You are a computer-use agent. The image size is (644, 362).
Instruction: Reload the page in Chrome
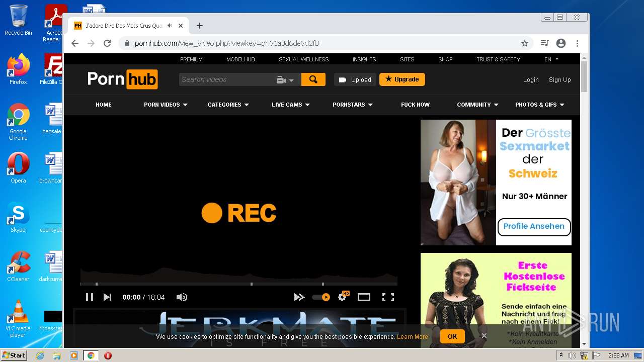click(107, 43)
